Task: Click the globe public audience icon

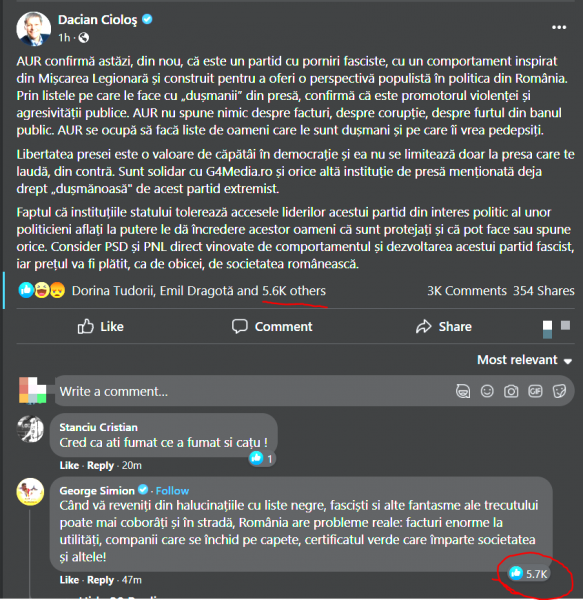Action: tap(83, 38)
